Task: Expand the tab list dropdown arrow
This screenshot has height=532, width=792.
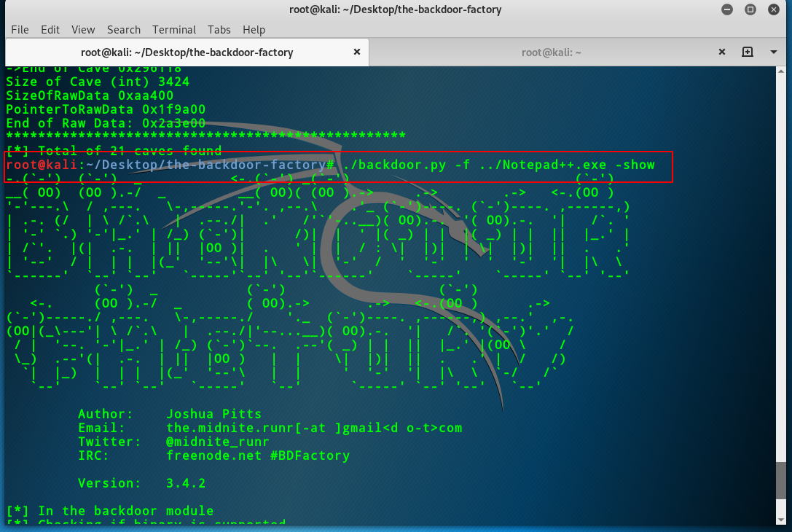Action: pyautogui.click(x=773, y=52)
